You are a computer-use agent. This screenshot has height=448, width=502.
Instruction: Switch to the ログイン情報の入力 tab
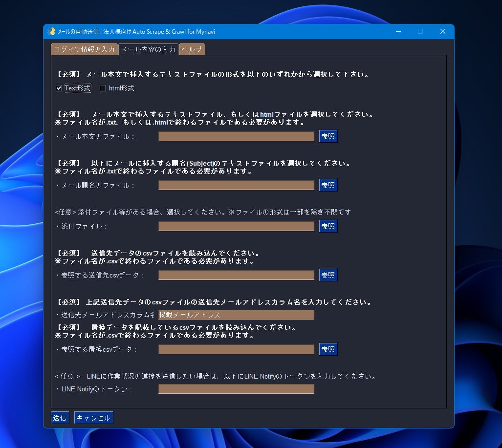coord(84,49)
